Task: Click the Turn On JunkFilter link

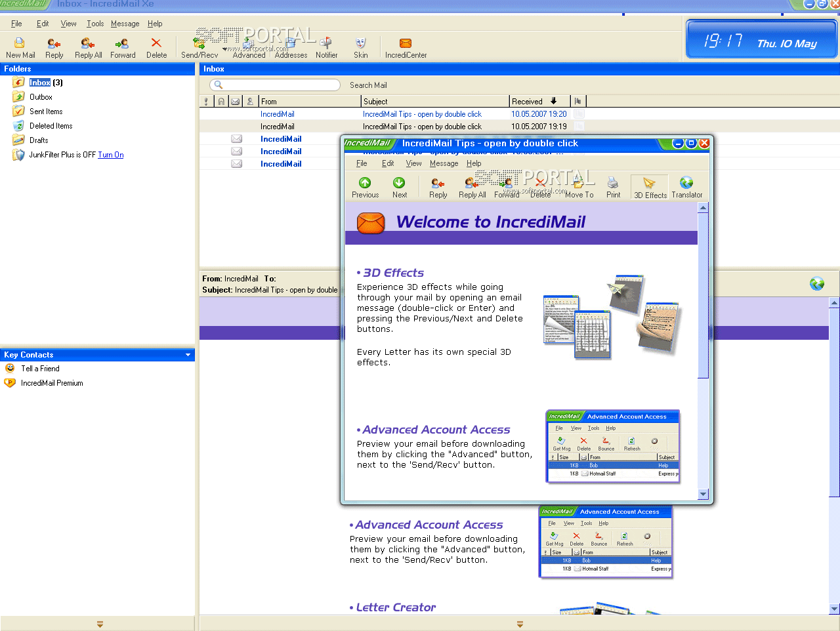Action: pos(110,155)
